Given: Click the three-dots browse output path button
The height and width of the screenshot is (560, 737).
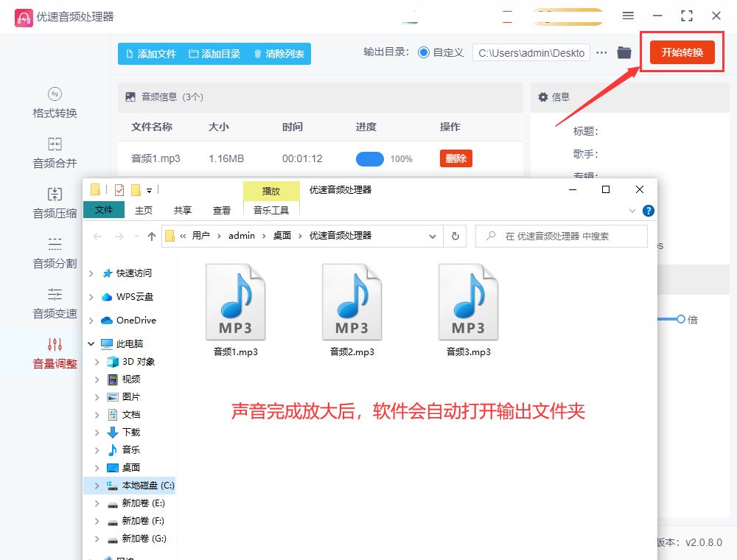Looking at the screenshot, I should (601, 52).
